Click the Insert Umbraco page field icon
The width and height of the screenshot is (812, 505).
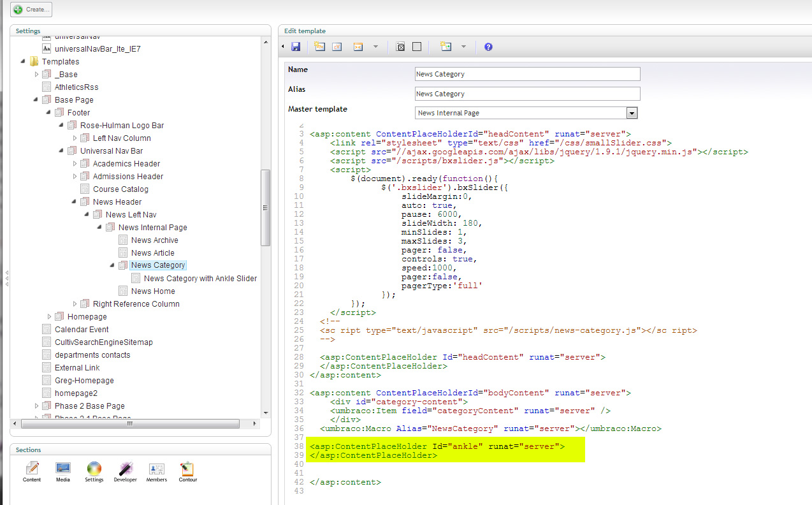(320, 47)
